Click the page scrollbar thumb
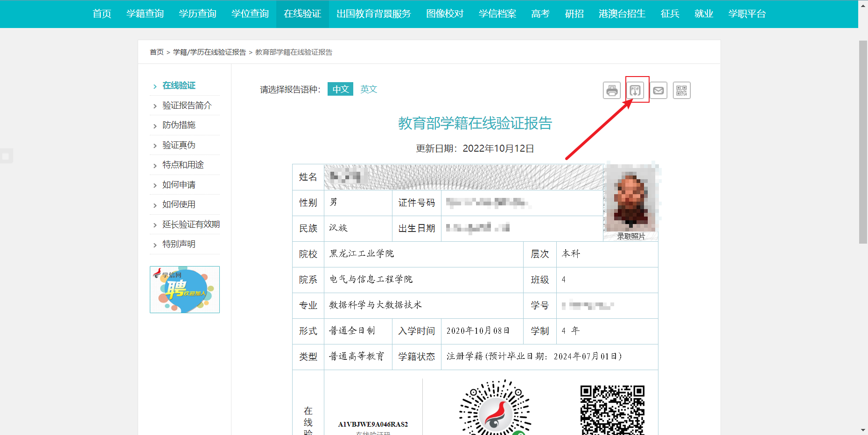 (863, 142)
